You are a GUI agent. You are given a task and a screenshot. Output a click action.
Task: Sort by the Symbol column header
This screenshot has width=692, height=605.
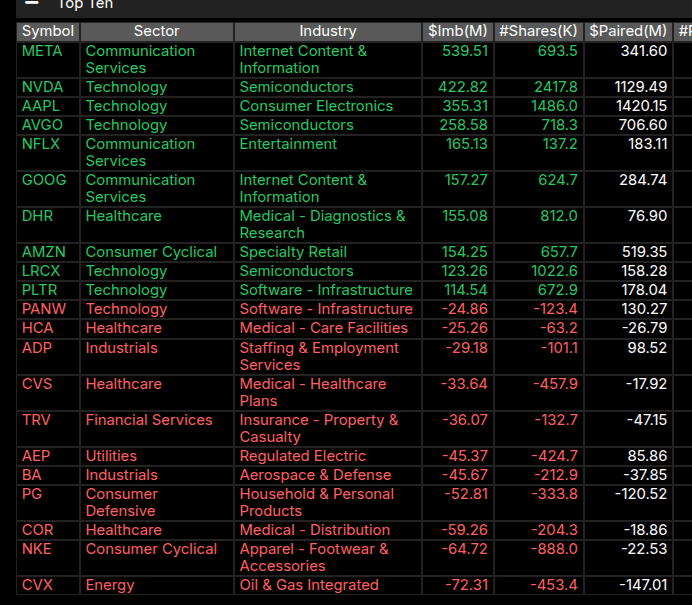click(48, 31)
